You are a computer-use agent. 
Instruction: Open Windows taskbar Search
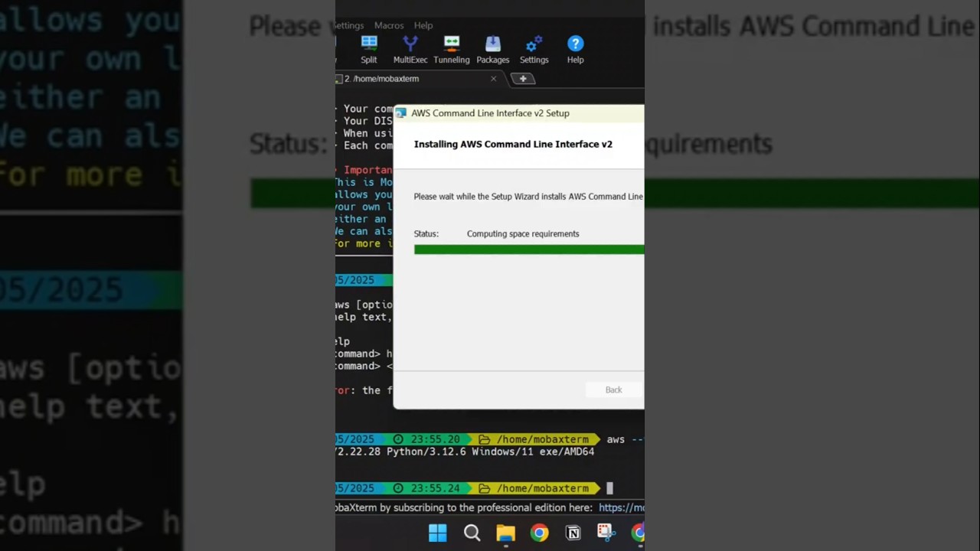click(472, 533)
